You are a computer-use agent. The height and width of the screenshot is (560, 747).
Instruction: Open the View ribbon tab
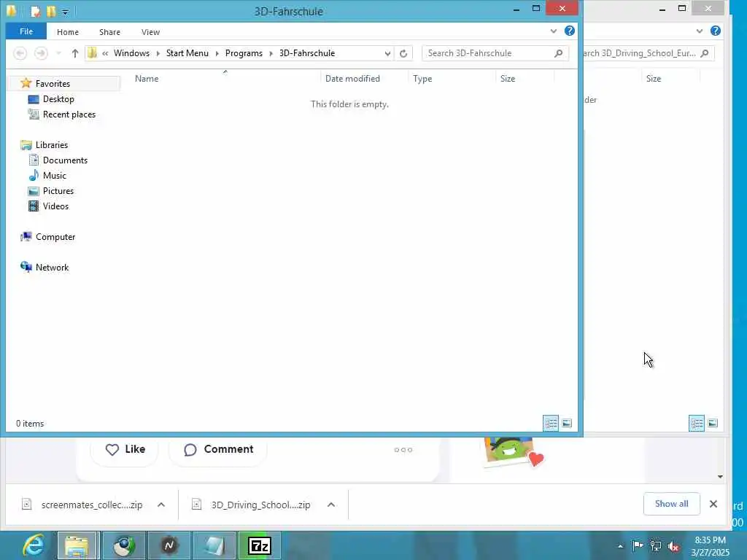[x=150, y=32]
